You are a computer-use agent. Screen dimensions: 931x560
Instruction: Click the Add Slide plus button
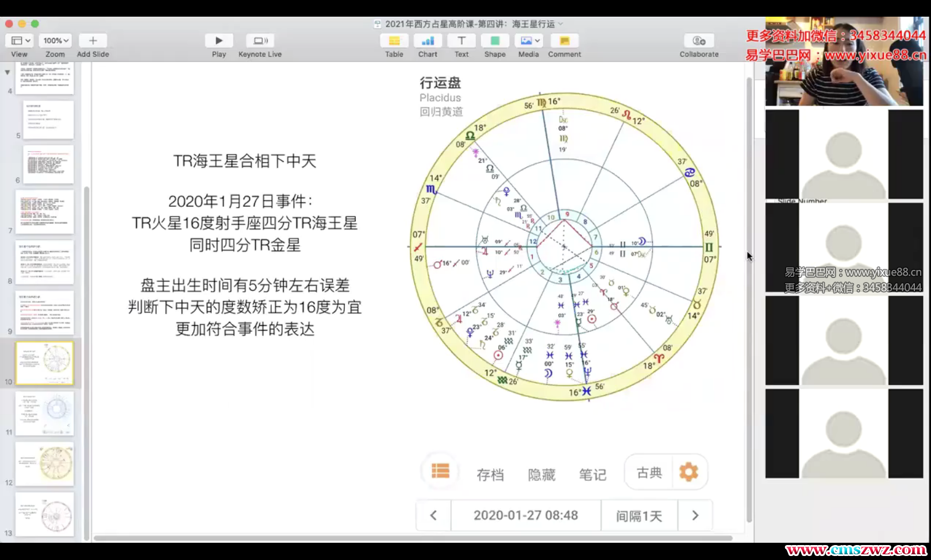click(x=93, y=41)
